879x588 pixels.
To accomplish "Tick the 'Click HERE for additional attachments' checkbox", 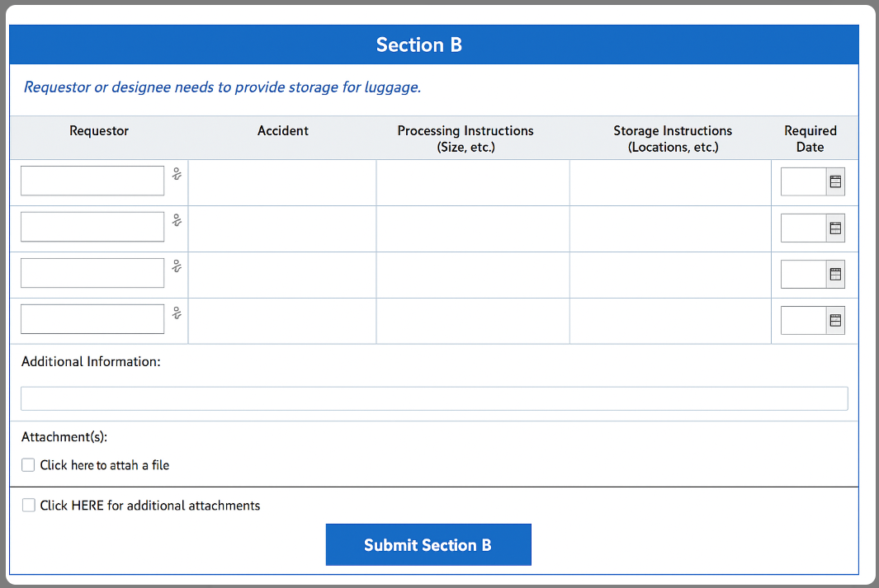I will (28, 506).
